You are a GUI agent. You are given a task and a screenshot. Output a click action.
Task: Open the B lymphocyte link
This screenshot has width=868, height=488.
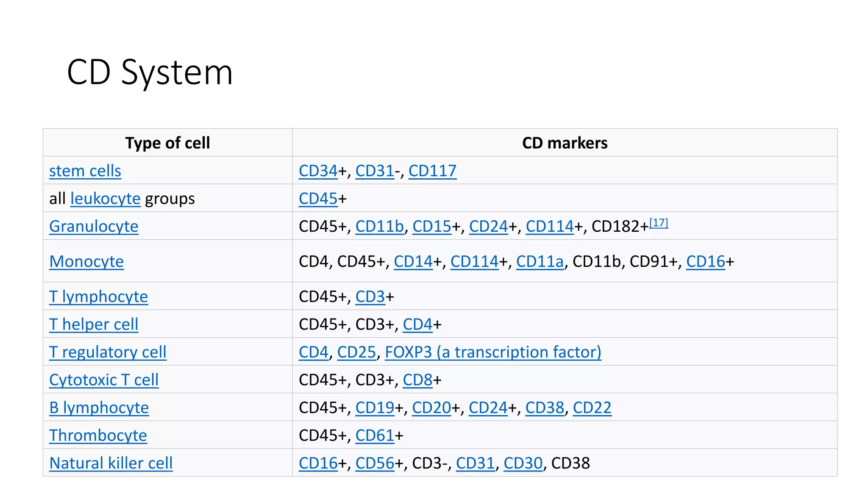tap(99, 408)
